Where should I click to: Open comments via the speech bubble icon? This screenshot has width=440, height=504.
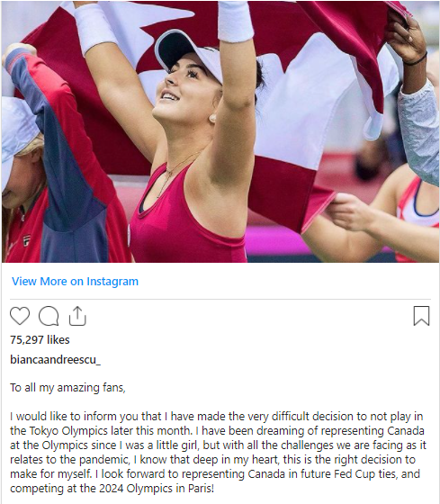point(49,316)
